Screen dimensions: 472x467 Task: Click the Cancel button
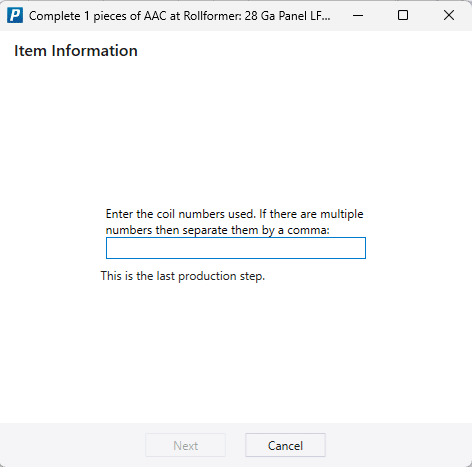click(x=285, y=445)
